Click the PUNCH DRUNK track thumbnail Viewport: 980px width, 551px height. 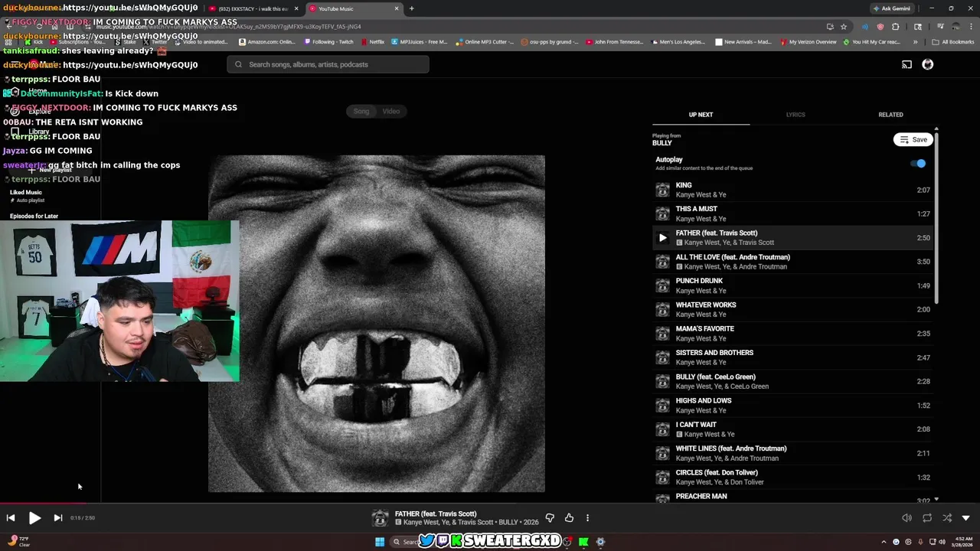pos(662,285)
